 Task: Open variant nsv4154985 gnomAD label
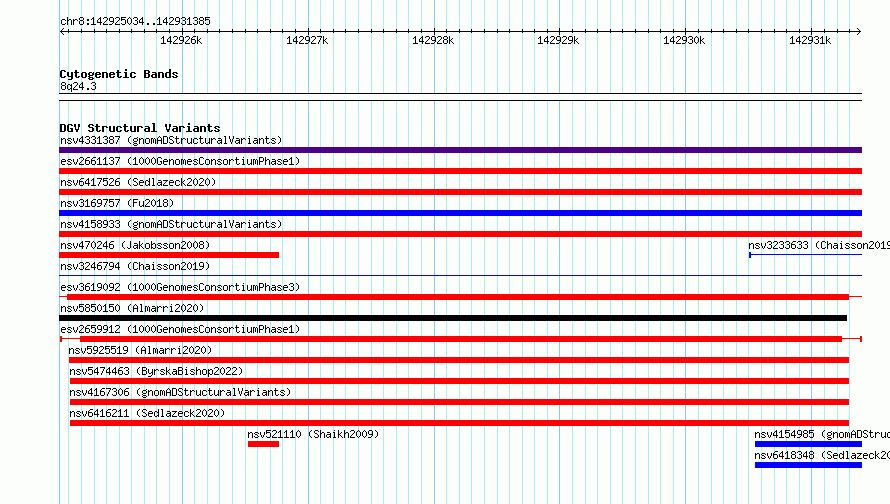click(x=822, y=434)
